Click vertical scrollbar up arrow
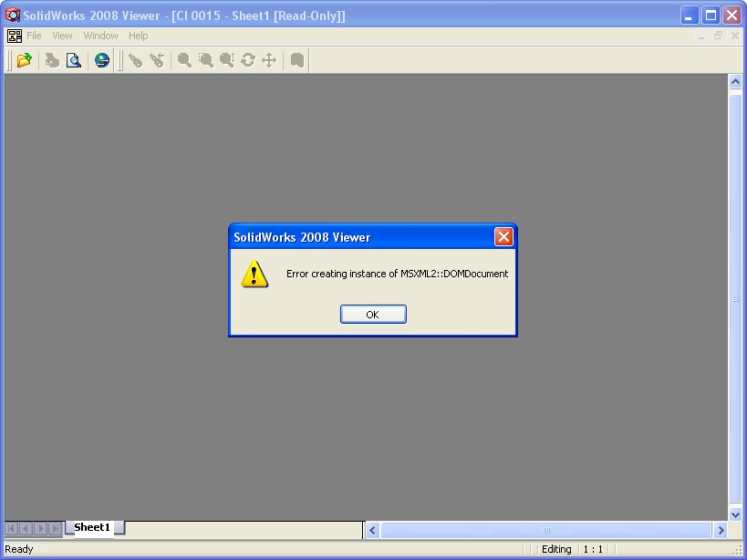This screenshot has height=560, width=747. click(735, 82)
